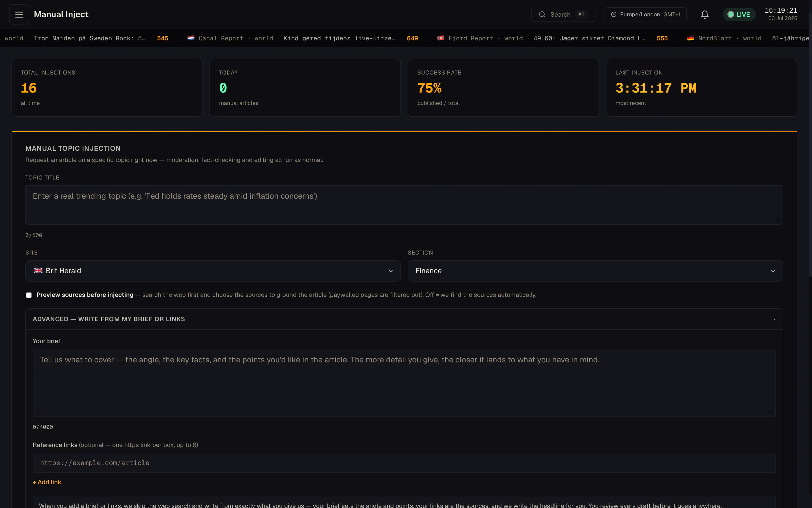Click the Total Injections value 16
The image size is (812, 508).
click(29, 88)
